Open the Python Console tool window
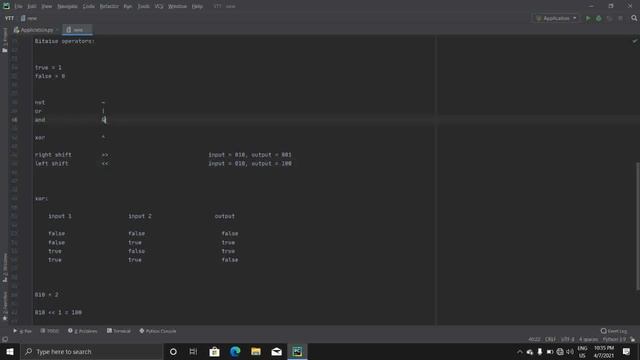640x360 pixels. pyautogui.click(x=158, y=331)
